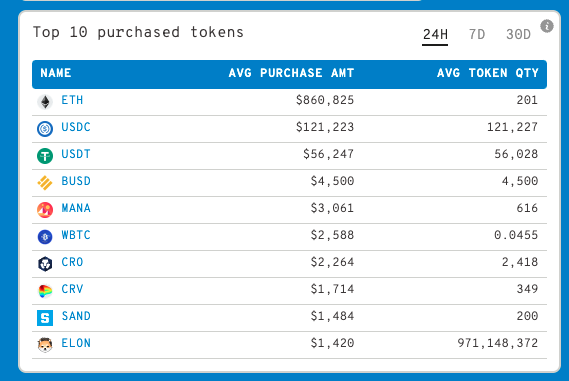
Task: Open the USDC token link
Action: [76, 127]
